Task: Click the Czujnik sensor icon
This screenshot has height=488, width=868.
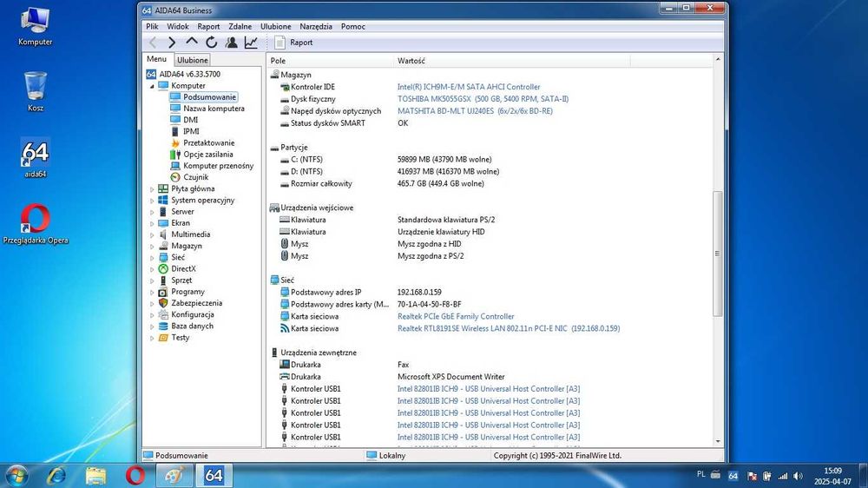Action: coord(175,177)
